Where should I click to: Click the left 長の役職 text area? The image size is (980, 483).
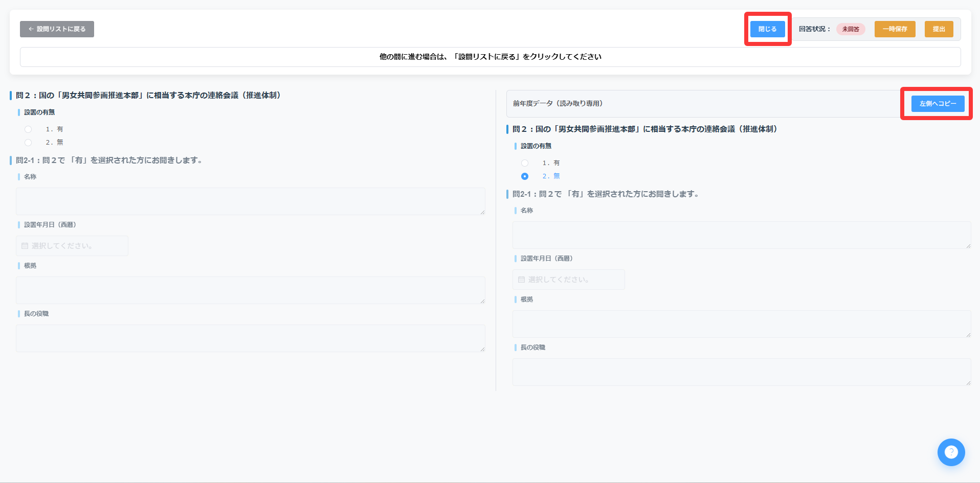[251, 338]
